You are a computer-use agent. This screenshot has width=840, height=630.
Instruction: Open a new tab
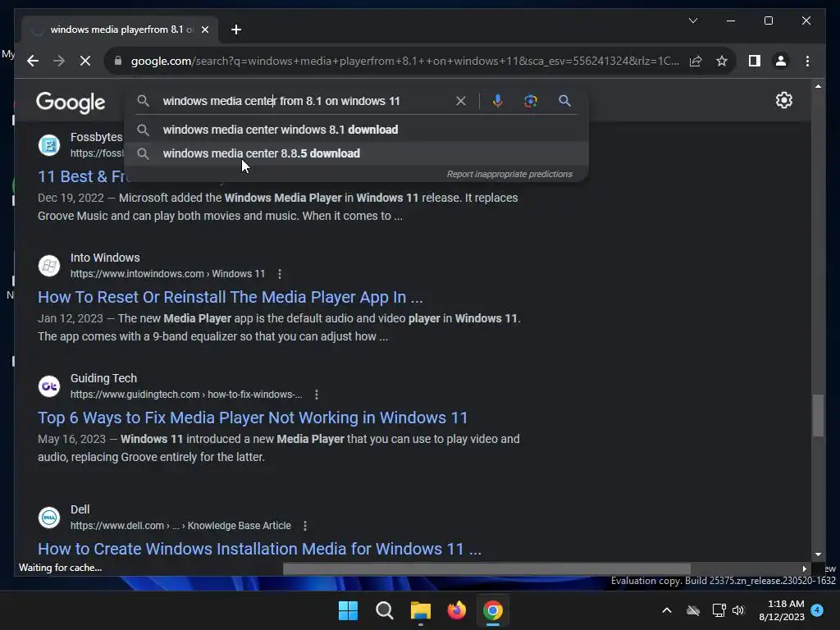pos(236,30)
